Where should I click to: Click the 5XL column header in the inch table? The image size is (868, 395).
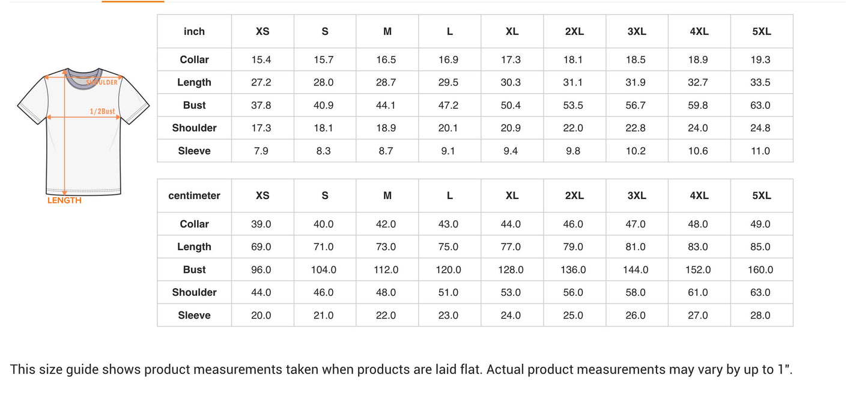(x=761, y=31)
